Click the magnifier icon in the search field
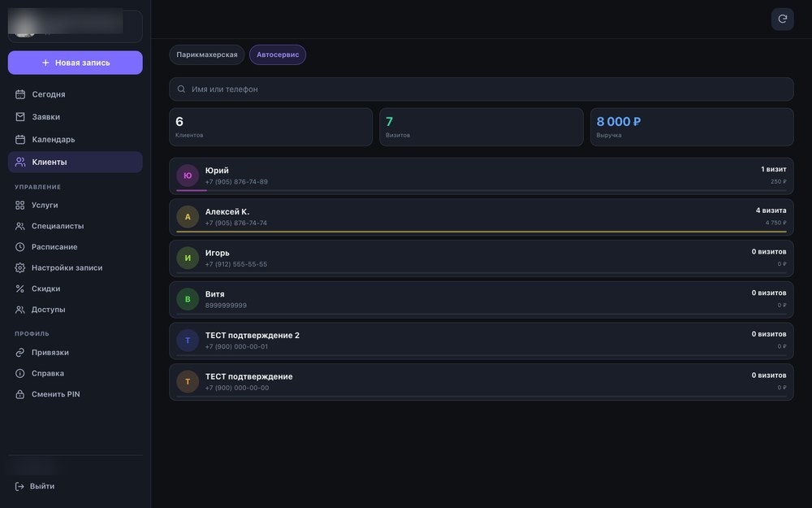Screen dimensions: 812x508 (181, 89)
